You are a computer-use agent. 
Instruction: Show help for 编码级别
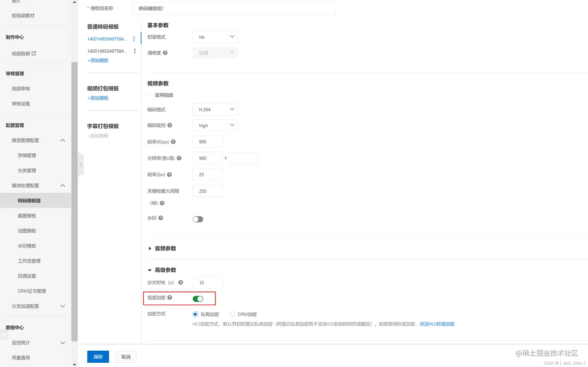pyautogui.click(x=170, y=125)
